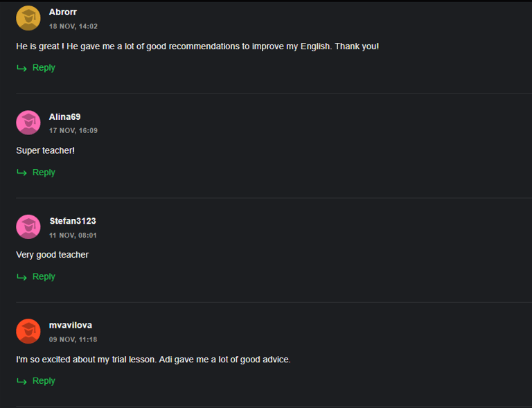Click reply arrow icon under Abrorr's review
Viewport: 532px width, 408px height.
(x=21, y=68)
